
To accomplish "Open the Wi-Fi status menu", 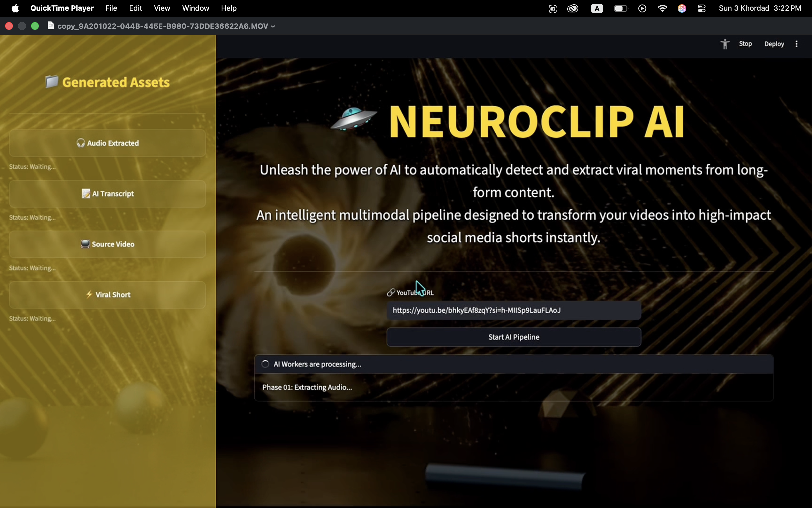I will coord(662,8).
